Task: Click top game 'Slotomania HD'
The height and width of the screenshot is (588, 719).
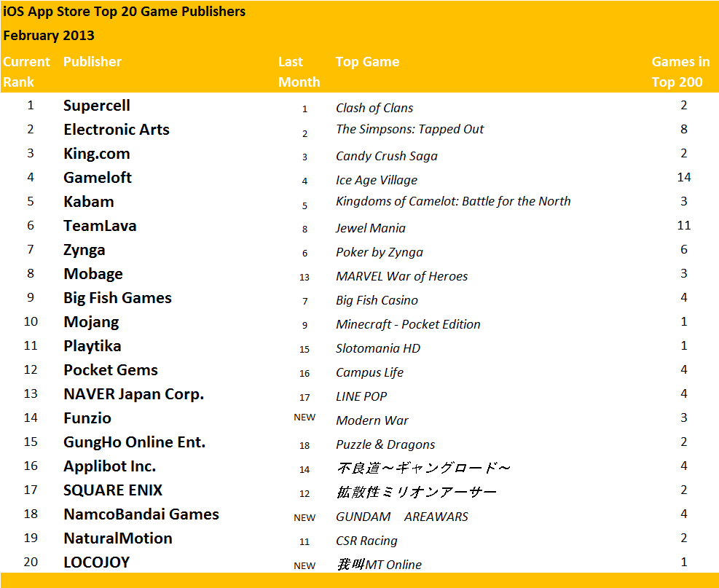Action: (378, 348)
